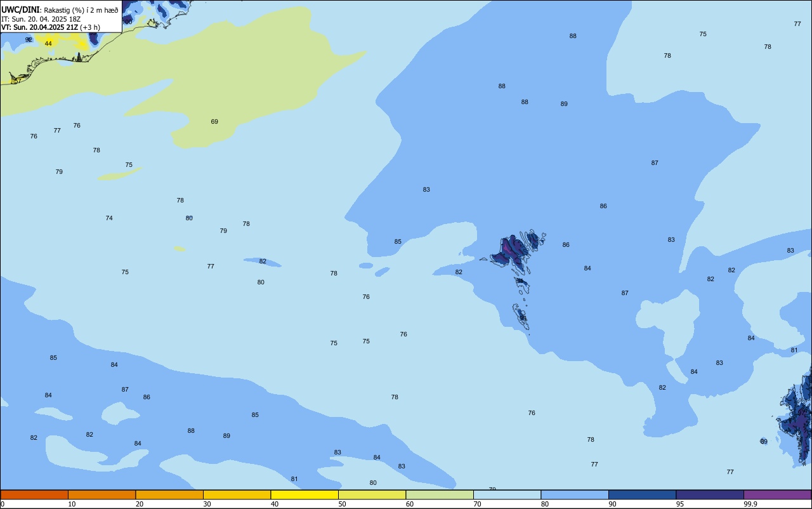Click the 60–70% light green legend swatch
The image size is (812, 509).
440,494
